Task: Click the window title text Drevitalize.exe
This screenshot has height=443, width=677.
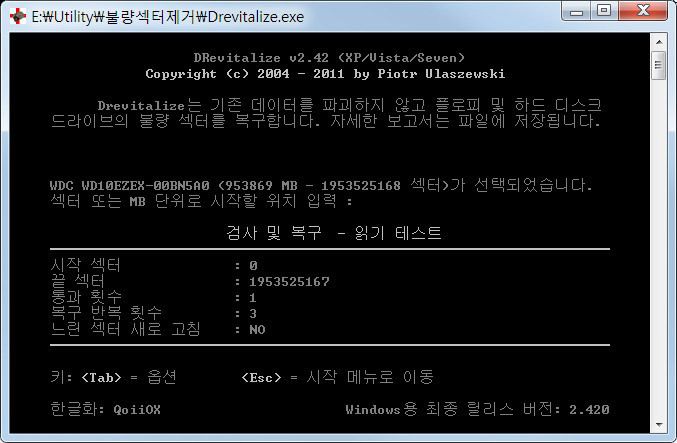Action: pos(168,17)
